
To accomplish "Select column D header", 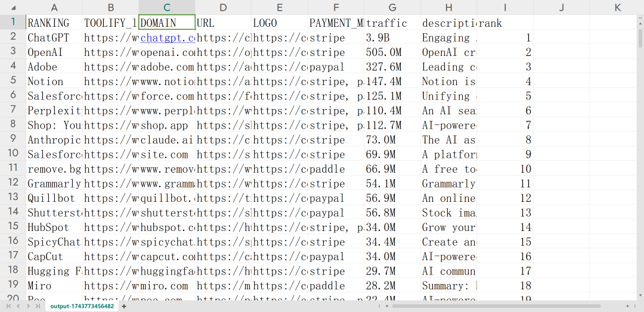I will click(223, 7).
